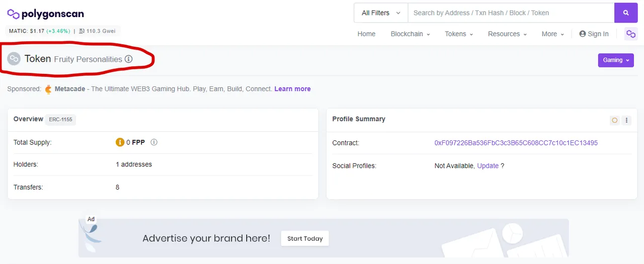Click the Transfers count 8
644x264 pixels.
click(118, 187)
